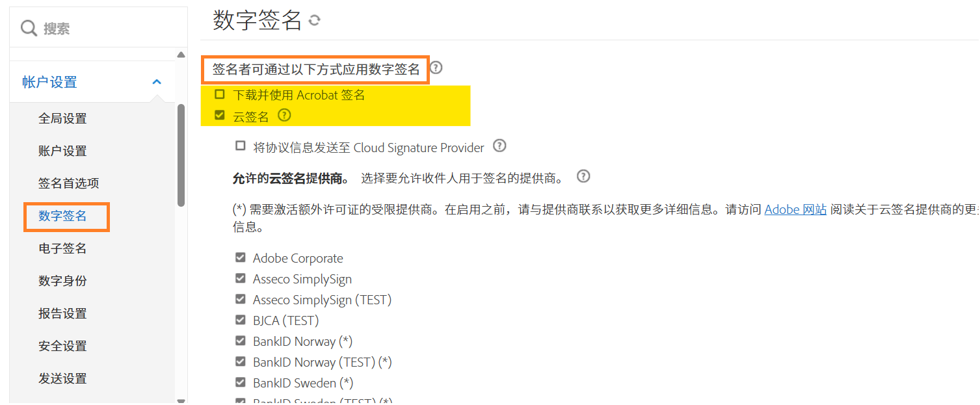Click the sidebar vertical scrollbar thumb

tap(181, 155)
